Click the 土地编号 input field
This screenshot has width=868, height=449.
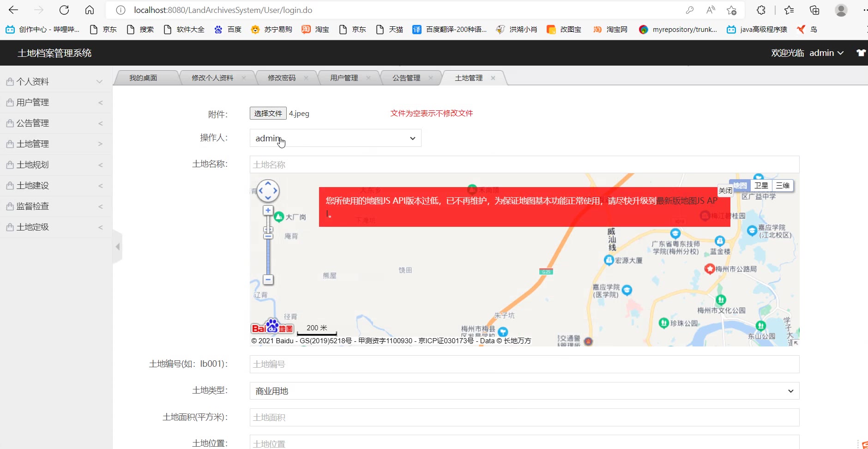click(x=524, y=364)
